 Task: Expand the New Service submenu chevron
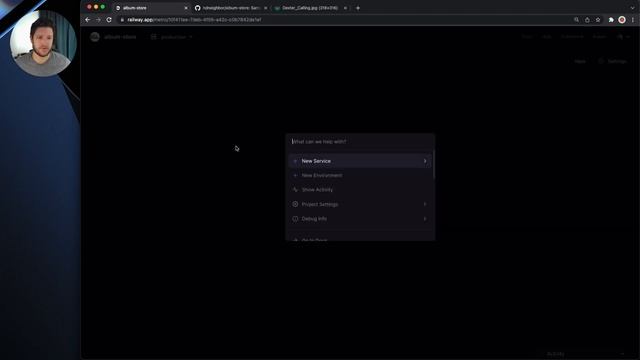point(425,161)
